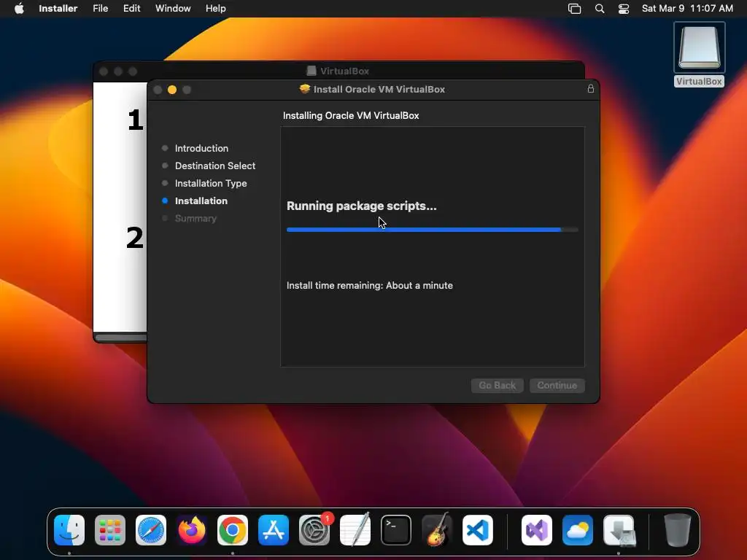Click the background VirtualBox window title bar

pyautogui.click(x=338, y=71)
